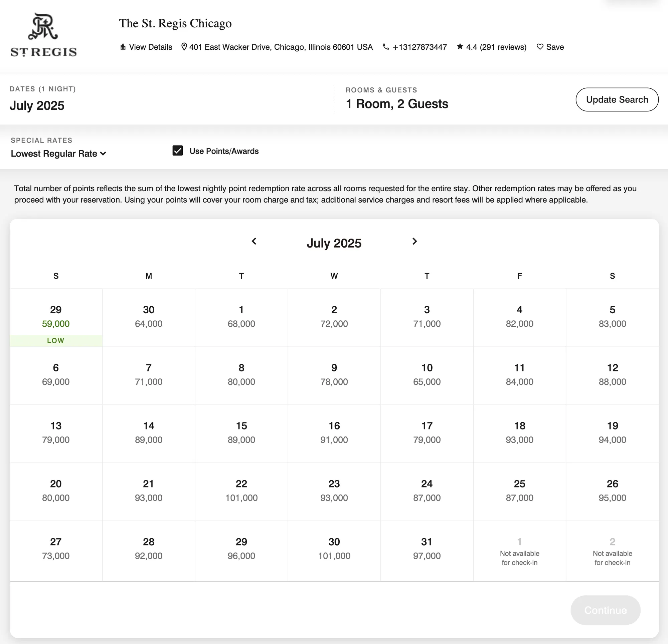This screenshot has height=644, width=668.
Task: Select June 29 at the 59,000 points low rate
Action: (56, 318)
